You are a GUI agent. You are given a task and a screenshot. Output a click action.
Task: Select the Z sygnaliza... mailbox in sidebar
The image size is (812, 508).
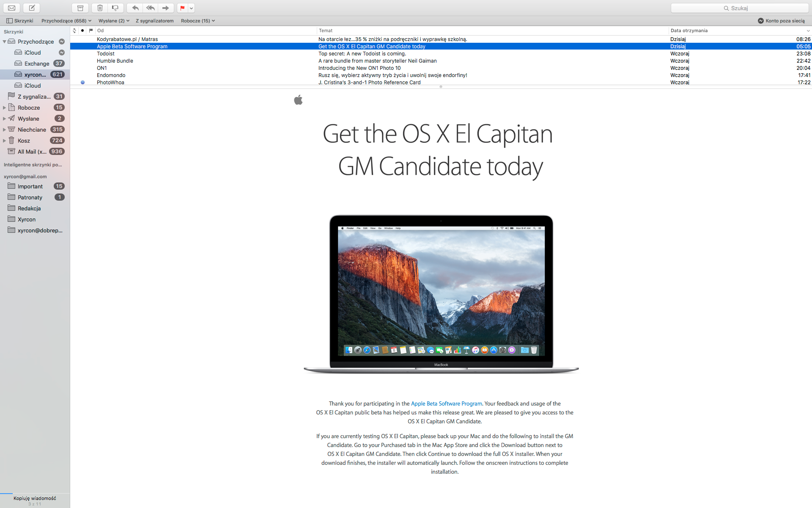click(x=35, y=97)
